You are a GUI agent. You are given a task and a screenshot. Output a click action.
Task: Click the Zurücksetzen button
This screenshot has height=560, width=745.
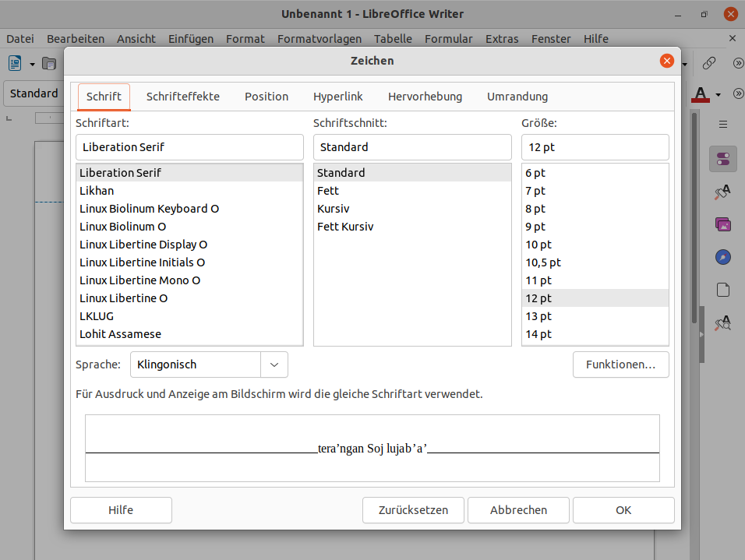point(413,510)
